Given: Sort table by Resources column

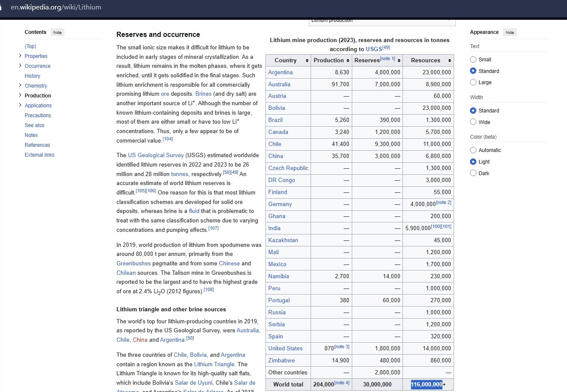Looking at the screenshot, I should click(x=449, y=61).
